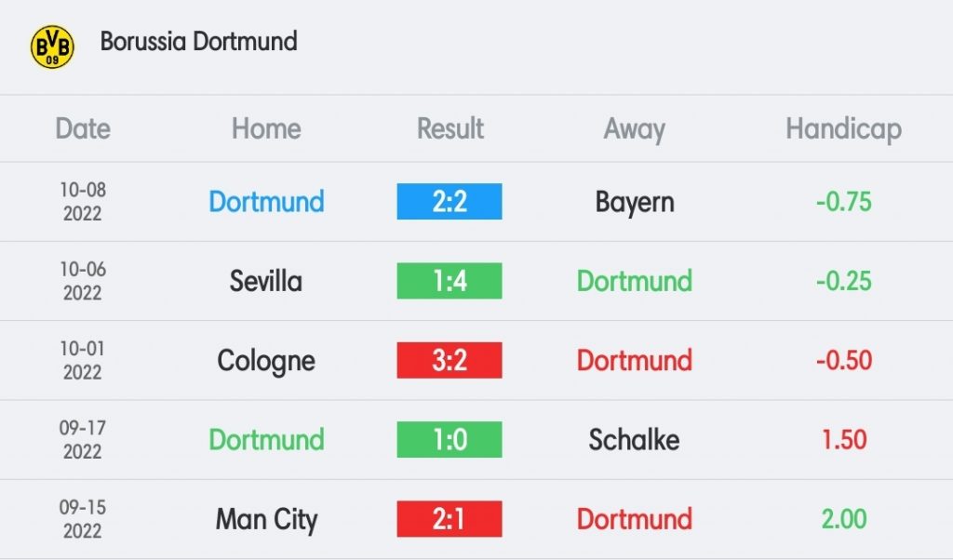Click the Man City home team name
The height and width of the screenshot is (560, 953).
pos(266,520)
